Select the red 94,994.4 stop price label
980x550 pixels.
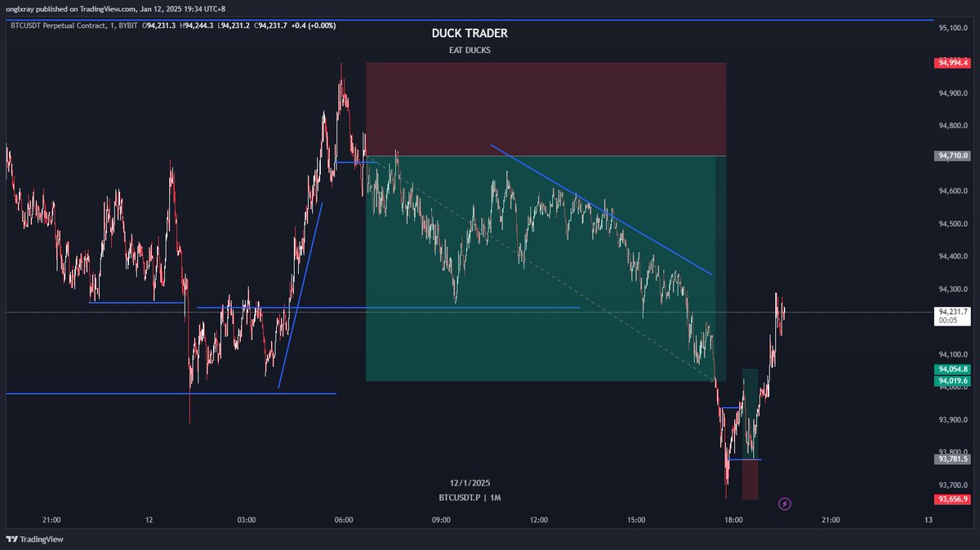953,62
